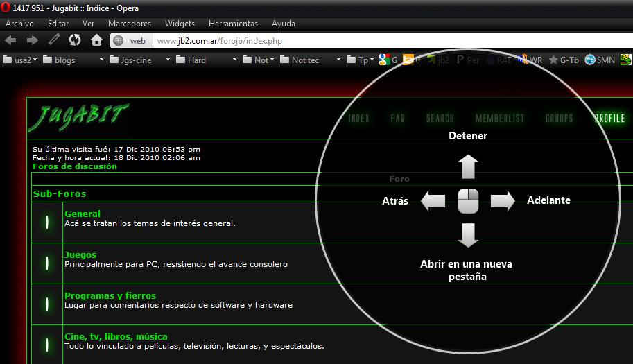Click the Sub-Foros heading
Viewport: 633px width, 364px height.
(60, 193)
